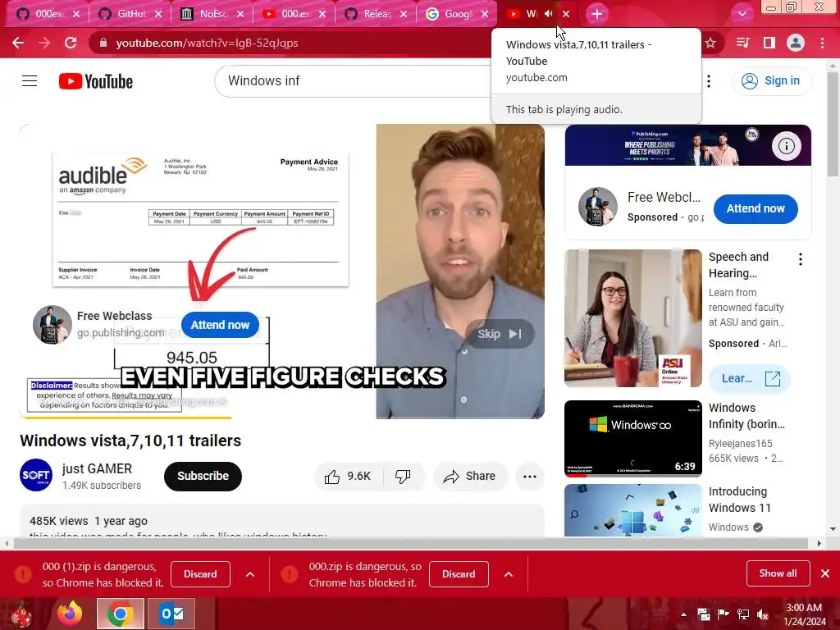840x630 pixels.
Task: Like the video with thumbs up
Action: point(349,477)
